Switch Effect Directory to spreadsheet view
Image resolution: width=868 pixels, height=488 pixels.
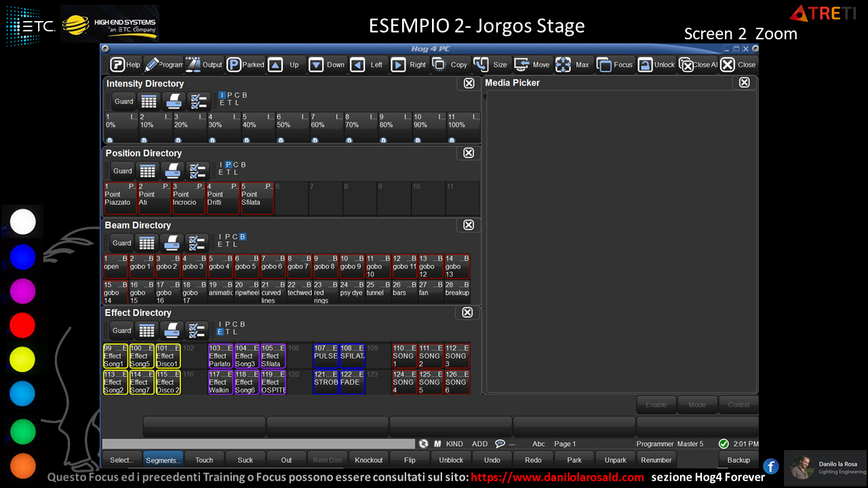(x=147, y=330)
